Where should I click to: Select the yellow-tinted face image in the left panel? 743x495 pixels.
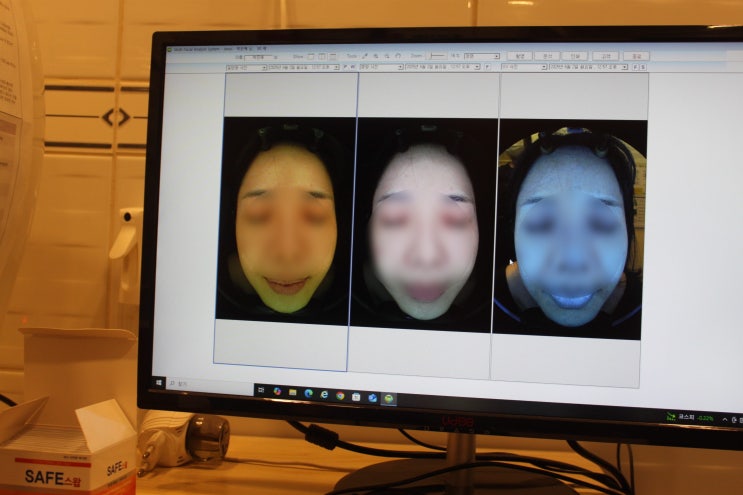[286, 221]
